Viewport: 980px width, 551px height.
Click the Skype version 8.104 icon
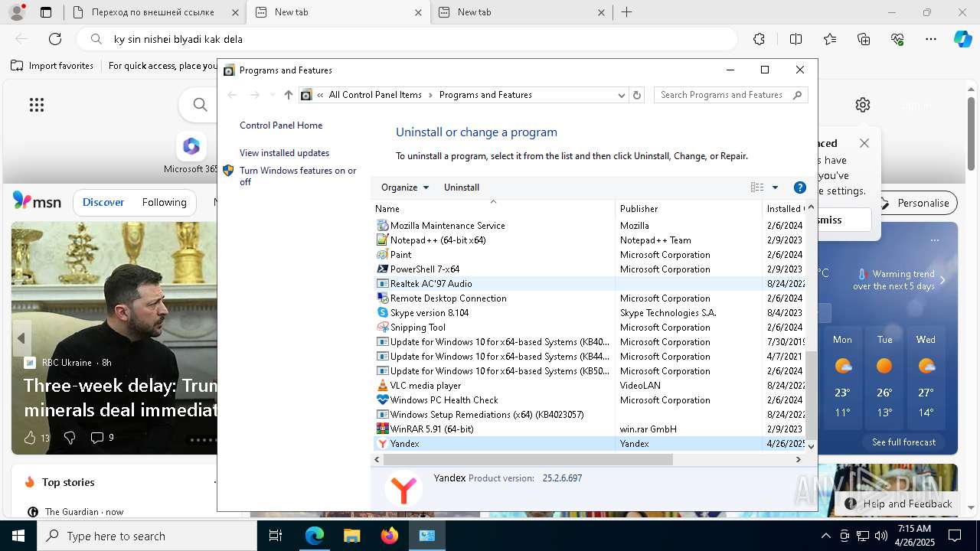click(x=383, y=313)
